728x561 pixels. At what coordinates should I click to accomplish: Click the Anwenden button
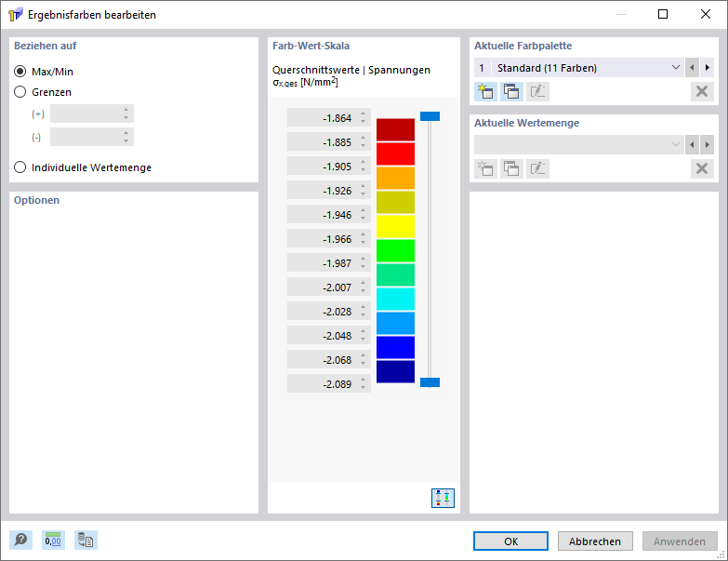tap(680, 541)
